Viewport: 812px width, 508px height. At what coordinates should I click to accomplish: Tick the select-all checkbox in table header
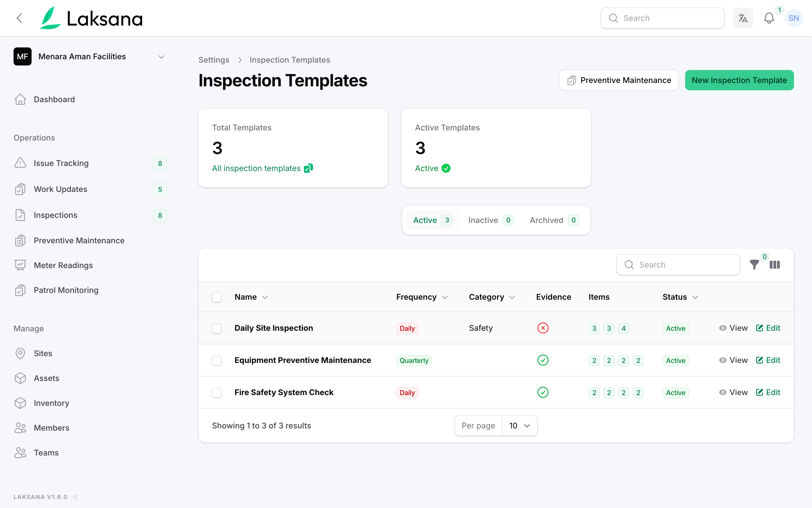(217, 297)
